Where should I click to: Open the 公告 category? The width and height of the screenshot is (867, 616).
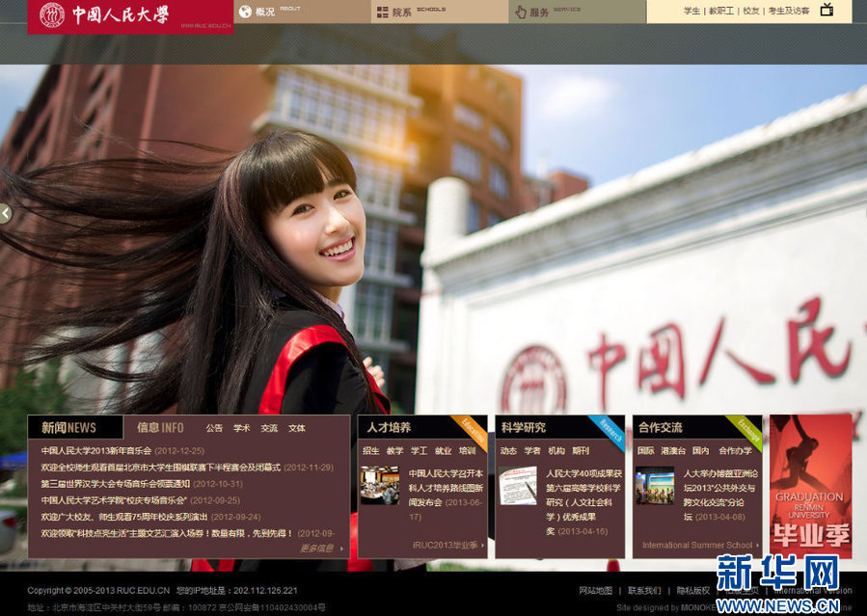(x=214, y=428)
